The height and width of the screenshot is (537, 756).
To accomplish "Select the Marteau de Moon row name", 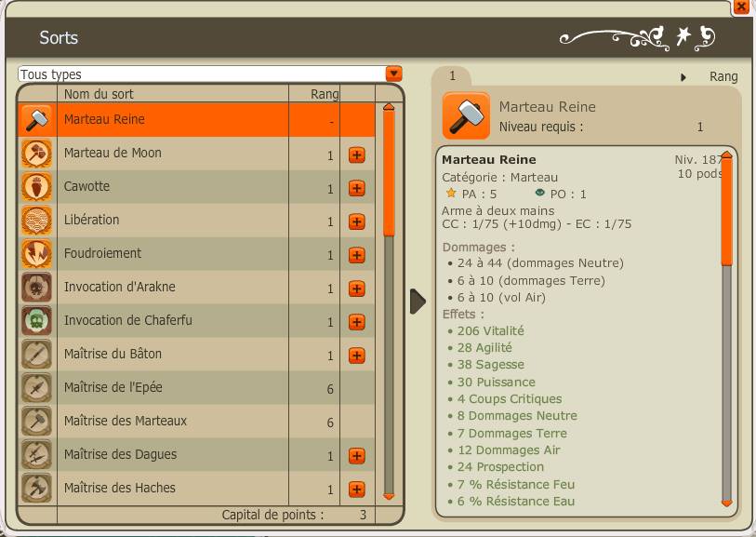I will point(113,153).
